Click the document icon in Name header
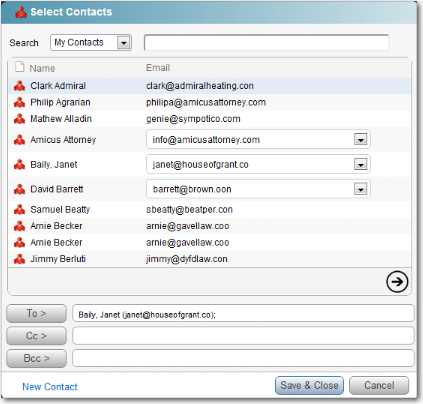Viewport: 423px width, 404px height. click(x=20, y=67)
